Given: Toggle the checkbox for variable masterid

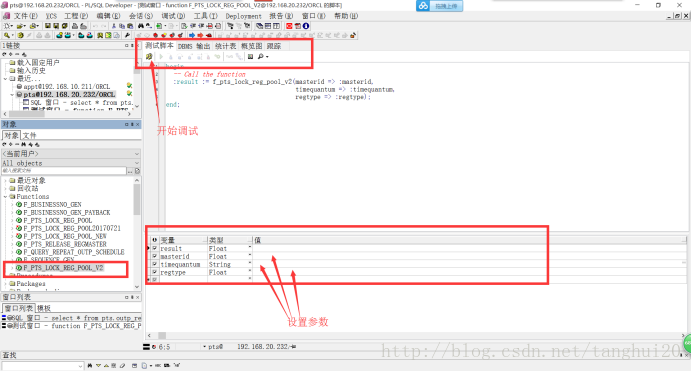Looking at the screenshot, I should (154, 256).
